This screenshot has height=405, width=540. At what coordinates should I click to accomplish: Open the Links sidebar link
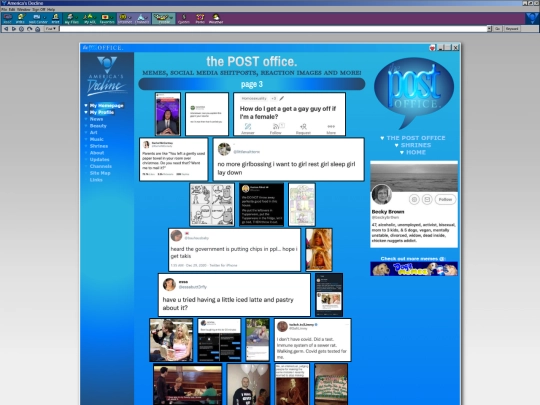96,180
